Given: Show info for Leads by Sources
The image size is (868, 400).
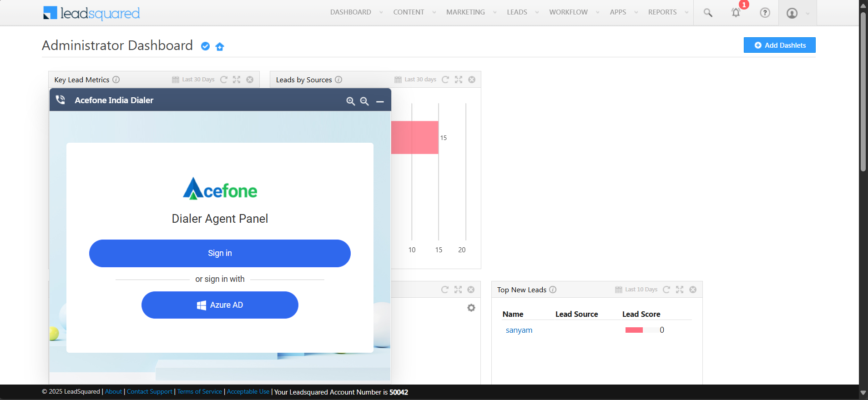Looking at the screenshot, I should pos(338,80).
